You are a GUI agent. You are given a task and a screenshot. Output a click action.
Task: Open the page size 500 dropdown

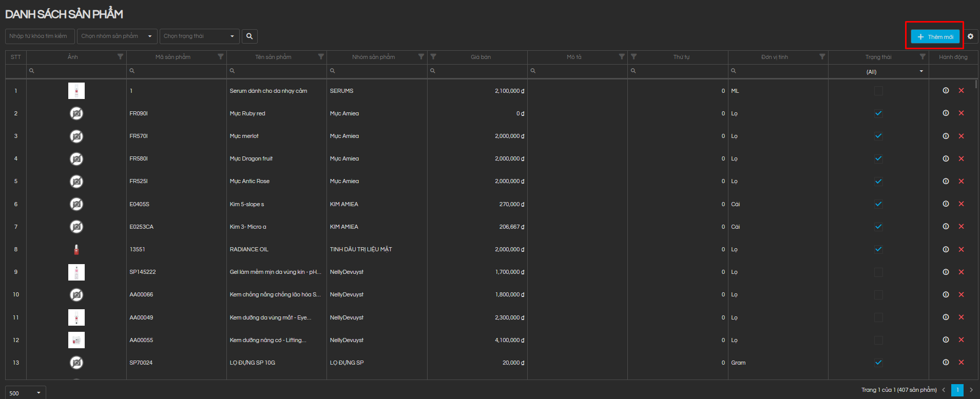25,393
